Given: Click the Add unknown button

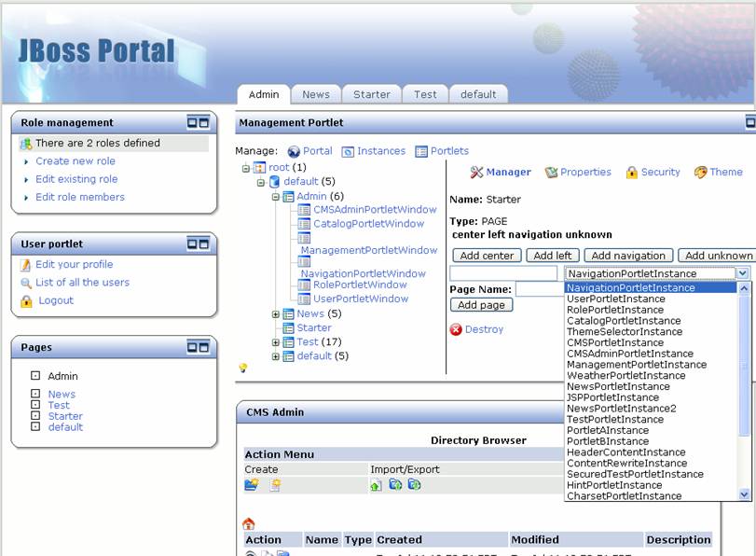Looking at the screenshot, I should 718,256.
